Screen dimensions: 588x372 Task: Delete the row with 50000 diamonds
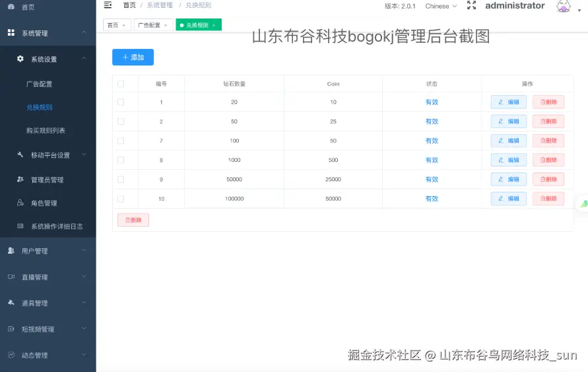point(548,180)
